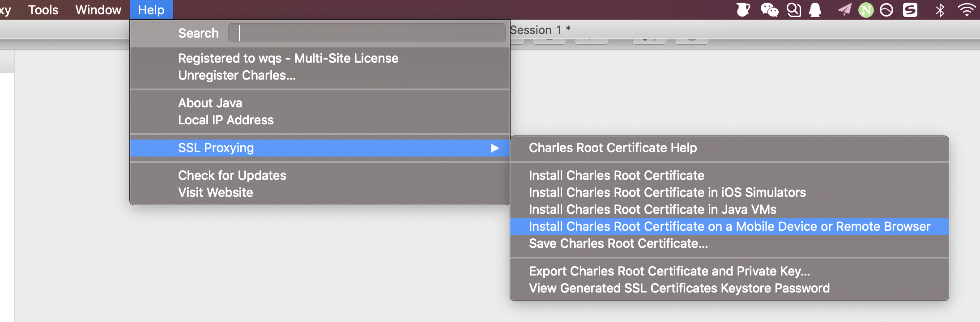Open the Sogou S input icon
The height and width of the screenshot is (322, 980).
tap(910, 10)
